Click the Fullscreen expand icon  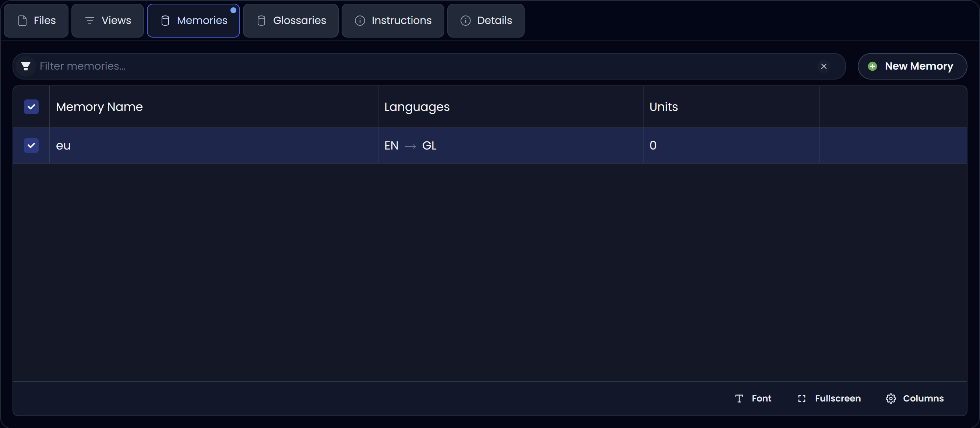pyautogui.click(x=801, y=399)
